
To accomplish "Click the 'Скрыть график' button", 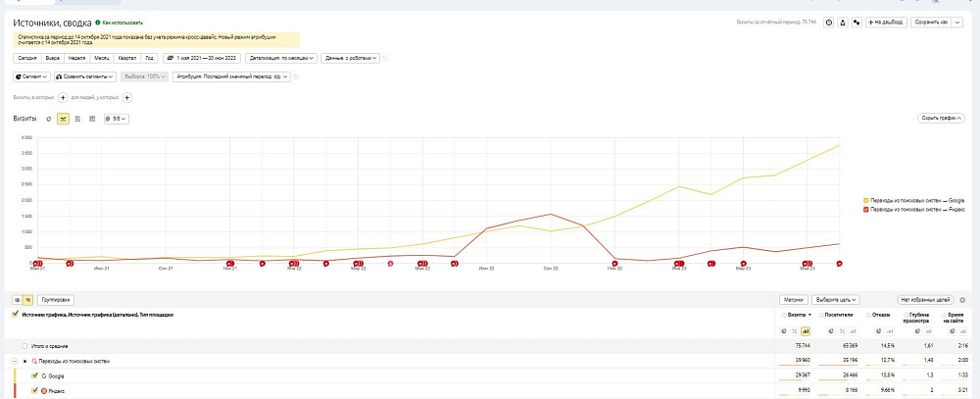I will pyautogui.click(x=941, y=118).
